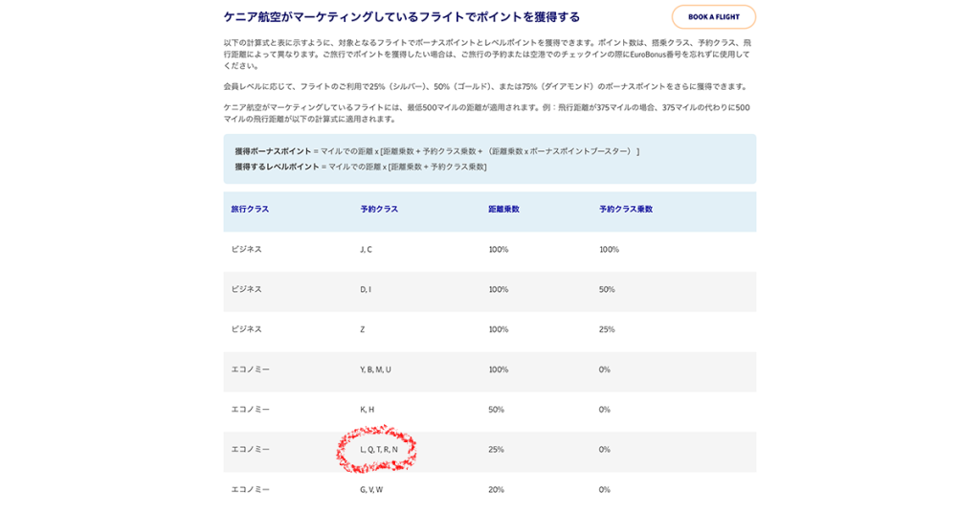
Task: Click the BOOK A FLIGHT button
Action: coord(713,17)
